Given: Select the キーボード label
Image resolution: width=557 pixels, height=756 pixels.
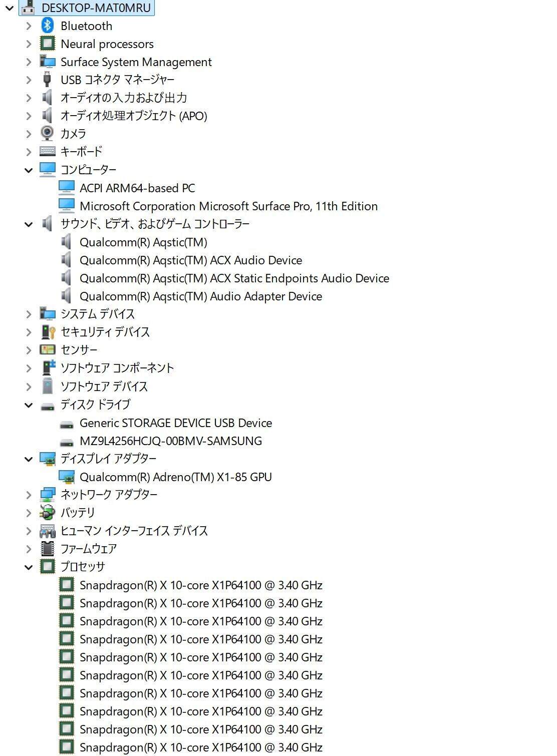Looking at the screenshot, I should coord(81,151).
